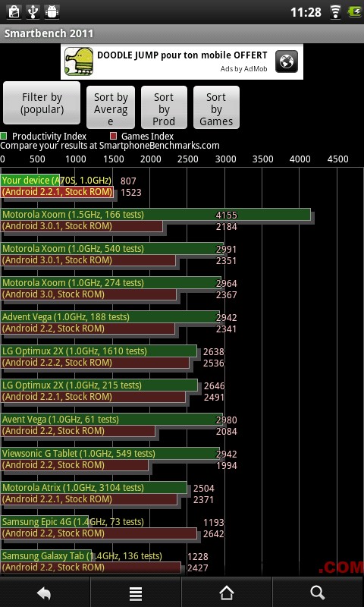Click the productivity score 1193
The height and width of the screenshot is (607, 364).
214,523
